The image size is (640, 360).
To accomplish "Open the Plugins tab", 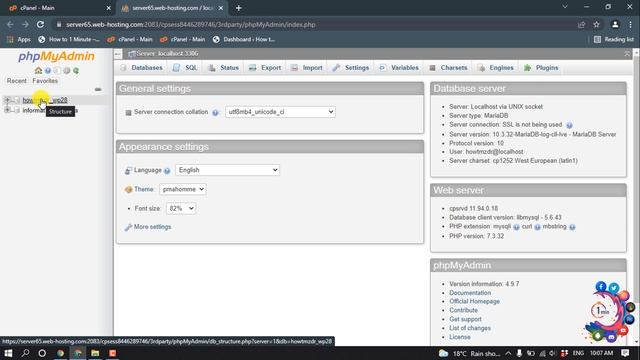I will [x=541, y=68].
